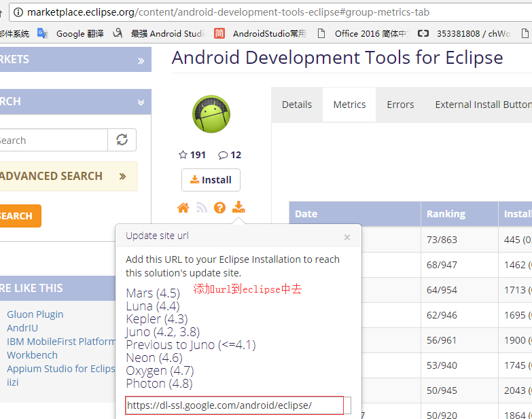Image resolution: width=532 pixels, height=419 pixels.
Task: Select Oxygen (4.7) in the popup
Action: coord(160,371)
